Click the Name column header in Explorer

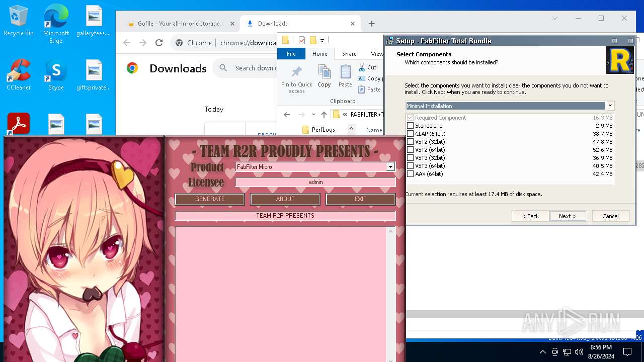click(374, 130)
